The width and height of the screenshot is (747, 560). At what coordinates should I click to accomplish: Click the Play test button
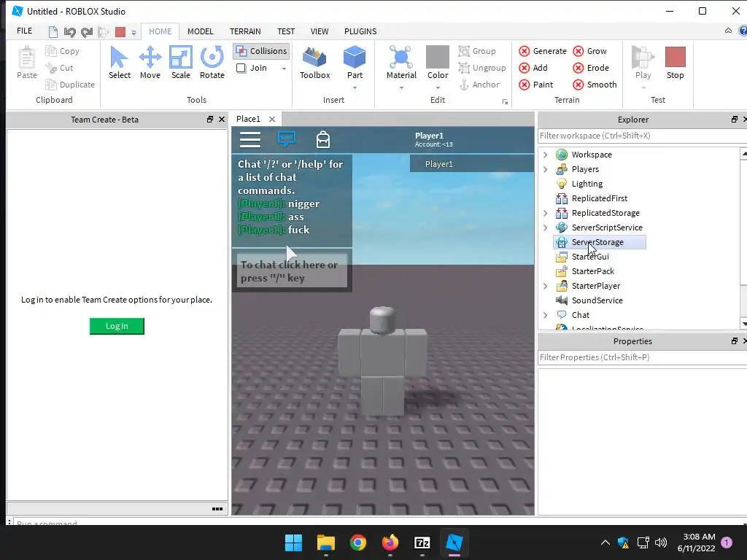[x=643, y=62]
